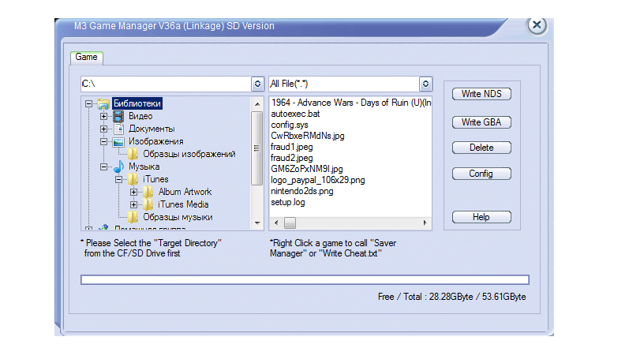Select nintendo2ds.png in the file list
644x363 pixels.
click(x=302, y=191)
